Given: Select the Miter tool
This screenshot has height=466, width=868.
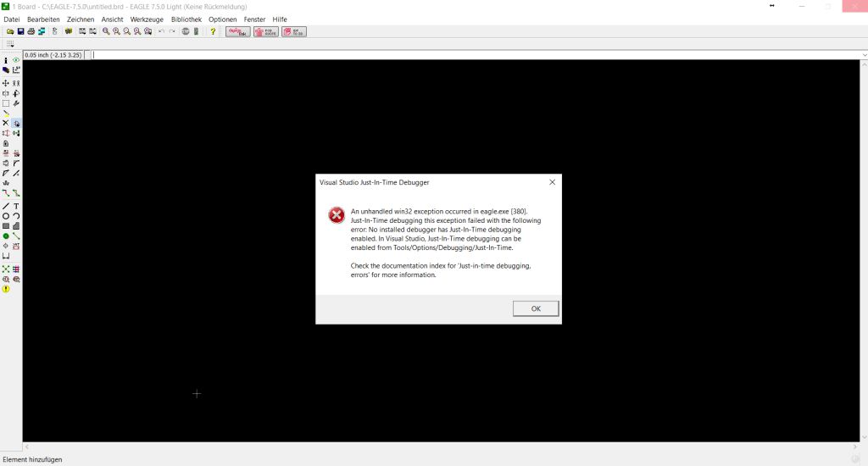Looking at the screenshot, I should [x=16, y=164].
